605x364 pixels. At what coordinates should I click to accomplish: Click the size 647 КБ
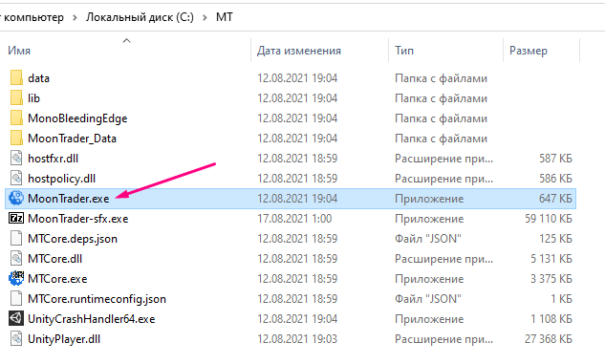[x=555, y=198]
